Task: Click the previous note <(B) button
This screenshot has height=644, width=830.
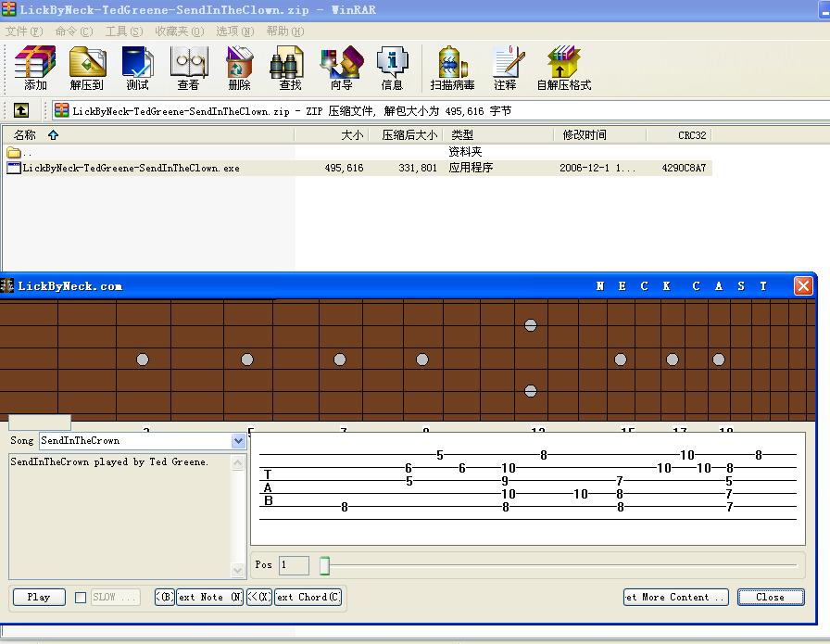Action: tap(165, 597)
